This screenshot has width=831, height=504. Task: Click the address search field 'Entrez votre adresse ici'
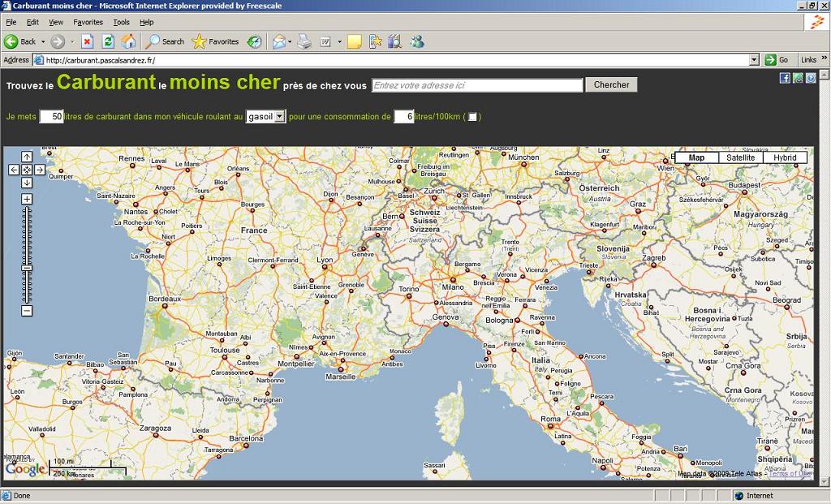(477, 85)
